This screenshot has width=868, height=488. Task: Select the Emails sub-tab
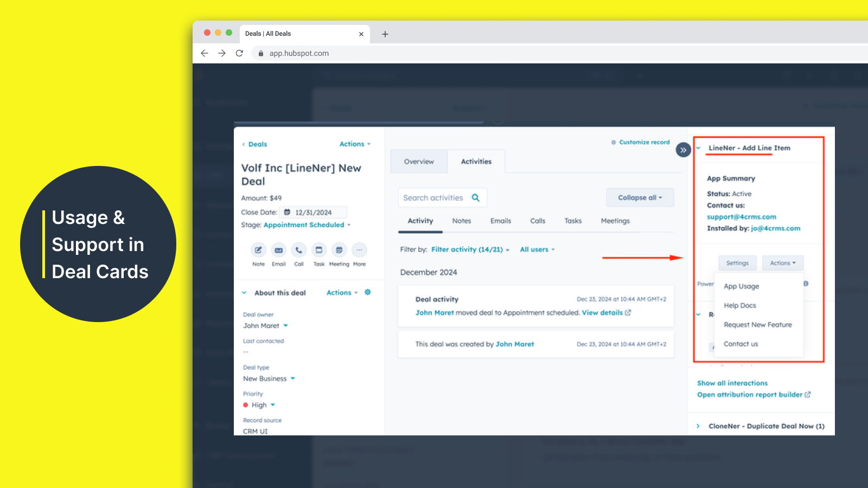pos(501,221)
